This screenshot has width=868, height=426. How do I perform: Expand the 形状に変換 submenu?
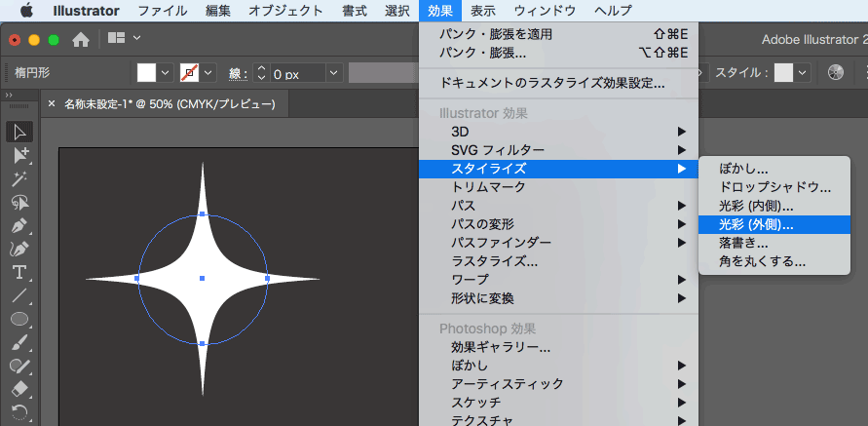558,298
